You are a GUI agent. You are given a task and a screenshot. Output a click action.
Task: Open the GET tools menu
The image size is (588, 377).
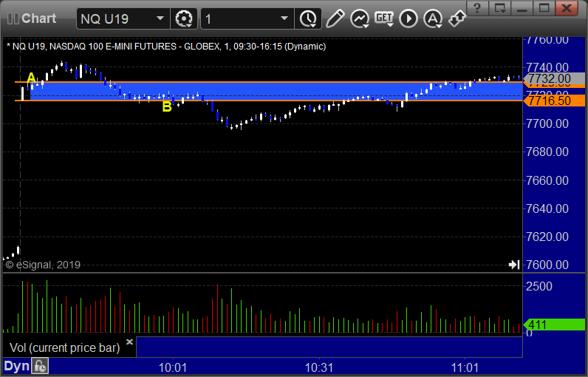384,18
